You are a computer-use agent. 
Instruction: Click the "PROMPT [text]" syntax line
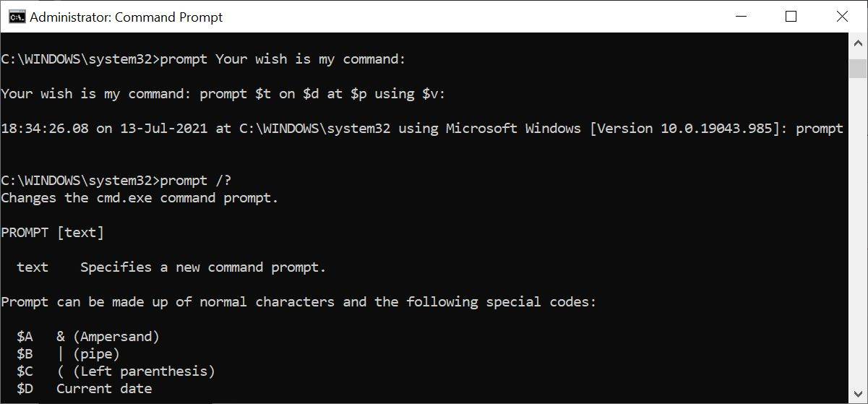(x=53, y=233)
